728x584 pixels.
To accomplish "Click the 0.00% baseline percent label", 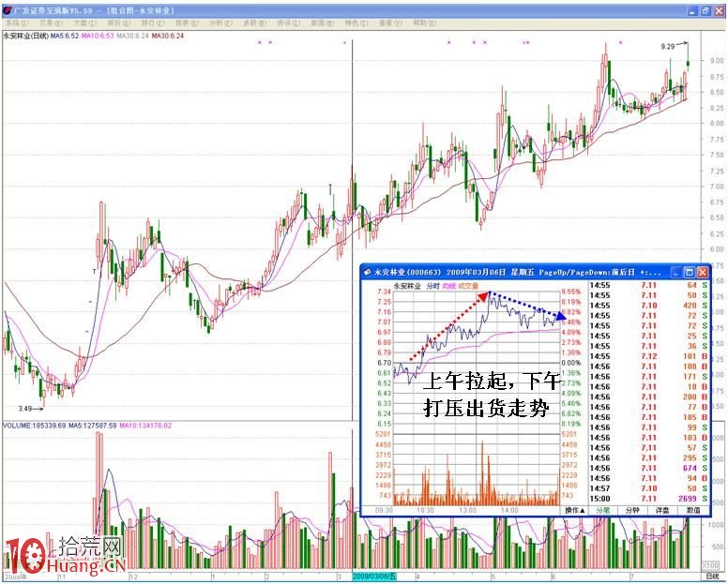I will pyautogui.click(x=571, y=363).
